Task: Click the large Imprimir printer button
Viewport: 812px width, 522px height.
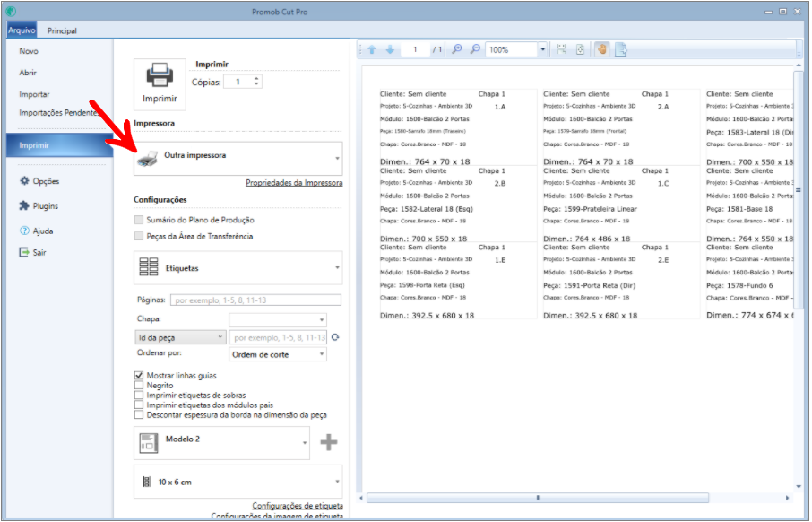Action: [x=160, y=84]
